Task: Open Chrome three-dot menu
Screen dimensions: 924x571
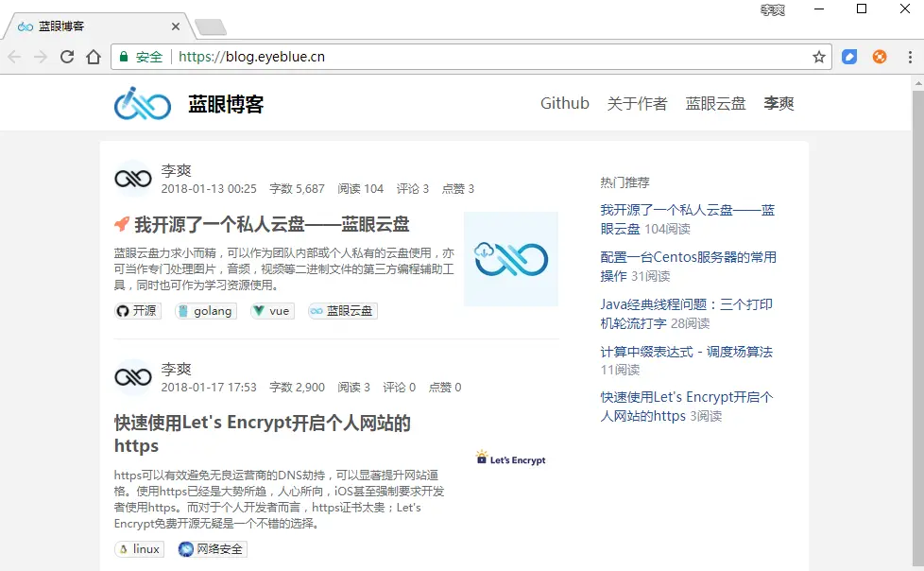Action: tap(910, 57)
